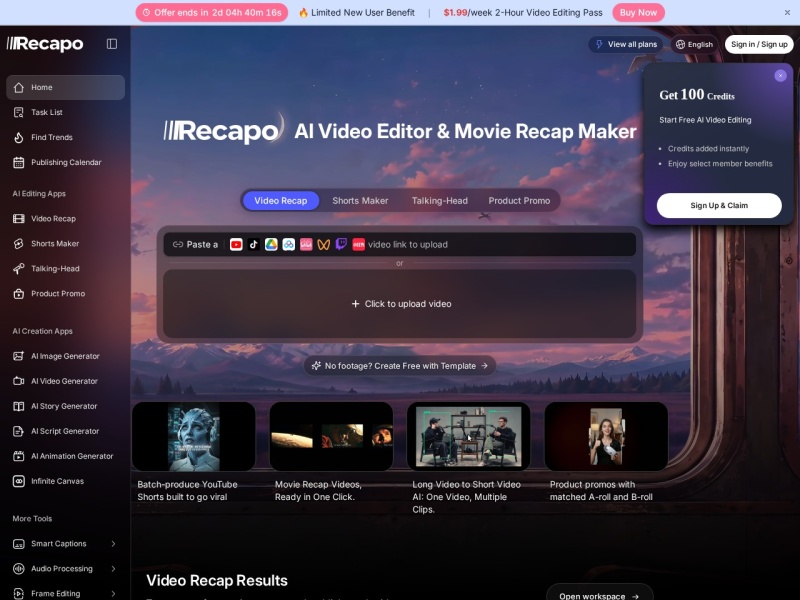Collapse the sidebar using the panel icon
The height and width of the screenshot is (600, 800).
pos(112,44)
